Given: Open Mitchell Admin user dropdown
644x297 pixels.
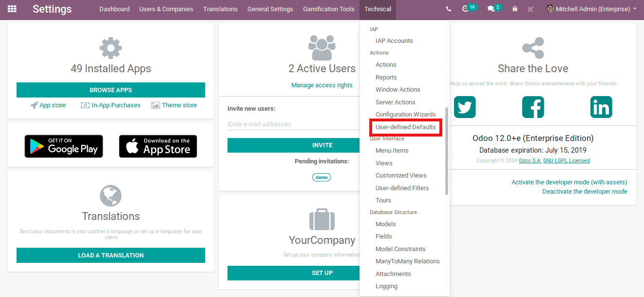Looking at the screenshot, I should pyautogui.click(x=591, y=9).
